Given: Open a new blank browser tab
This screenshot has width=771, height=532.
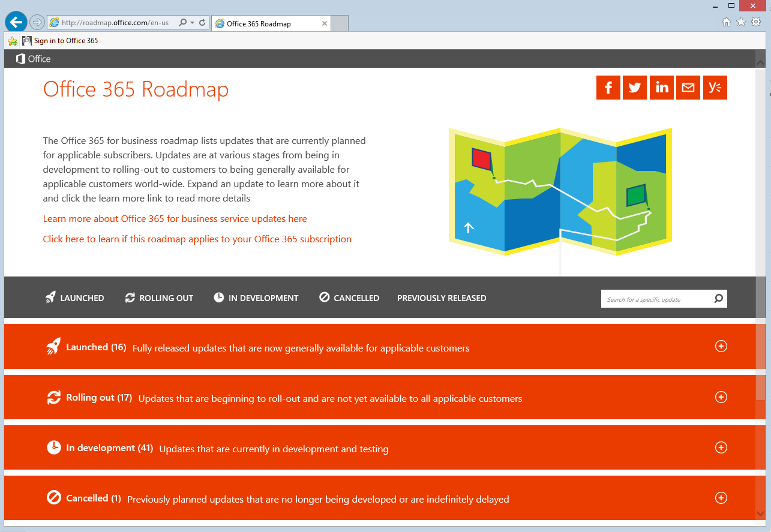Looking at the screenshot, I should 340,24.
